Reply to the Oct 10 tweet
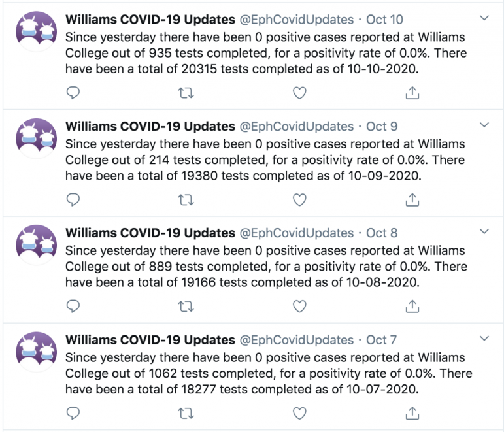The width and height of the screenshot is (504, 432). coord(73,93)
